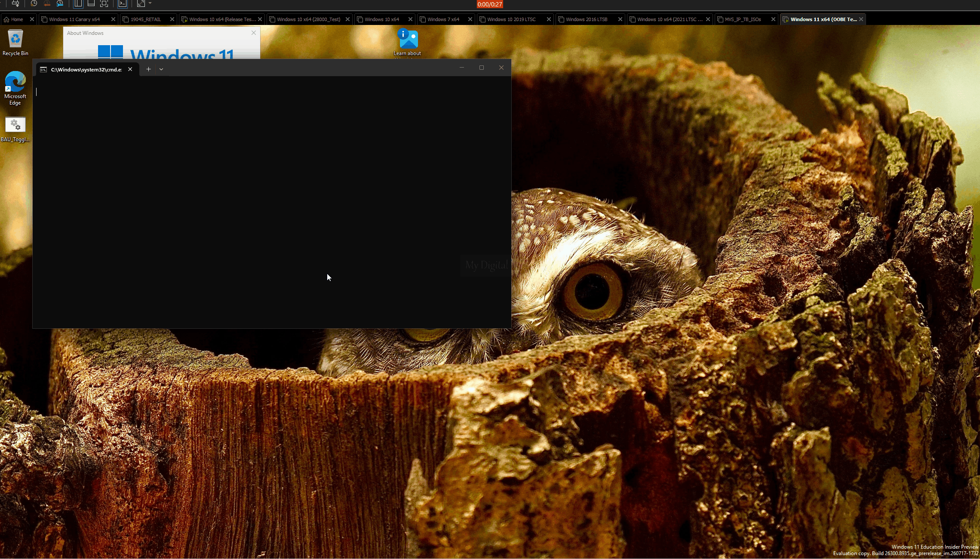Screen dimensions: 980x559
Task: Open the Recycle Bin desktop icon
Action: tap(15, 43)
